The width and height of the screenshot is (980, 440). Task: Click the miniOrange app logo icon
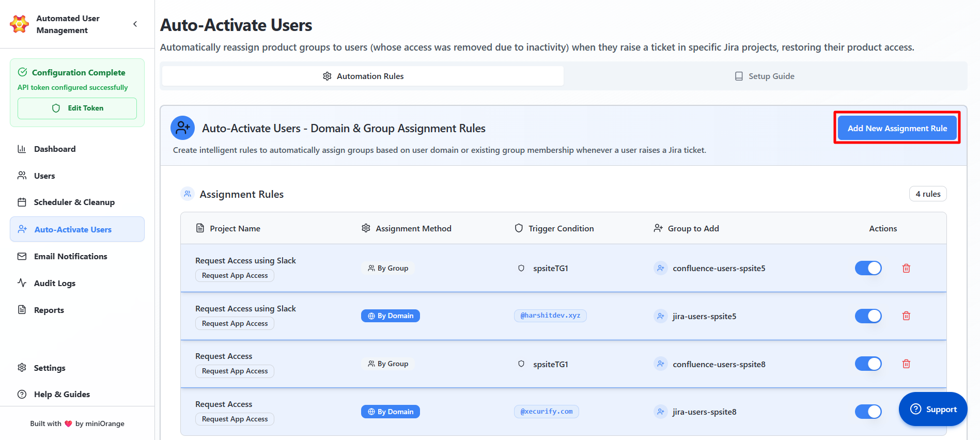20,24
